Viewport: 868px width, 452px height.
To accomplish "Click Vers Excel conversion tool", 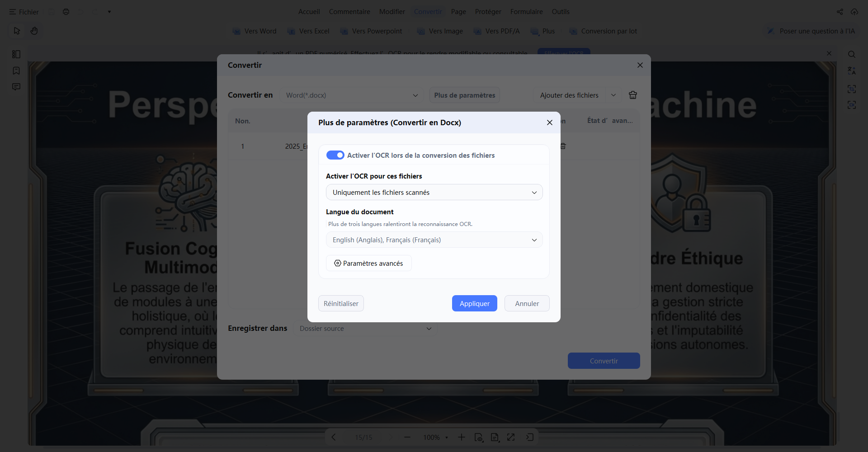I will tap(308, 31).
